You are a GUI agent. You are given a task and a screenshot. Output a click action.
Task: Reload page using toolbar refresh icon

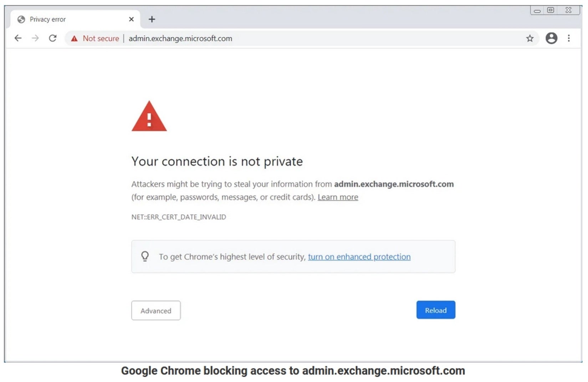coord(53,38)
